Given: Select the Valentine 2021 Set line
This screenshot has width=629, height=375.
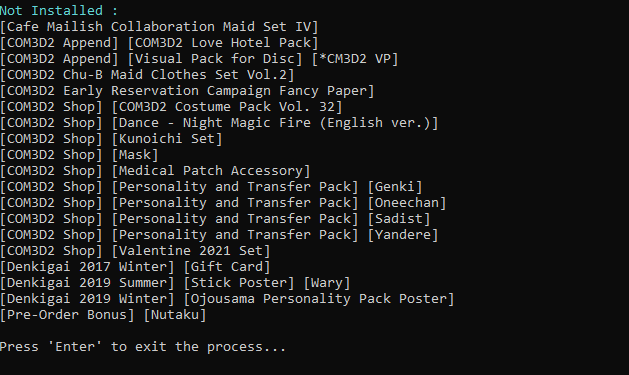Looking at the screenshot, I should (x=135, y=251).
